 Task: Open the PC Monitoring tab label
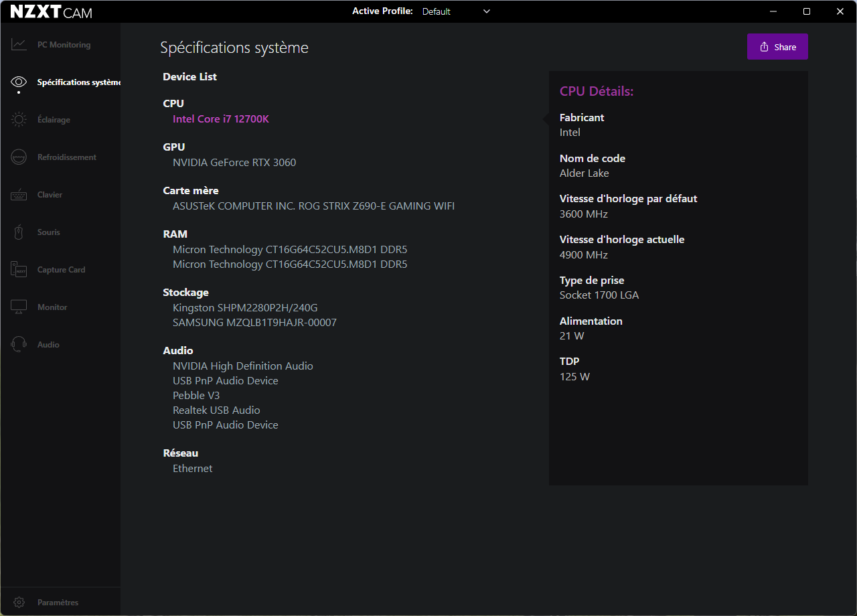click(x=64, y=45)
